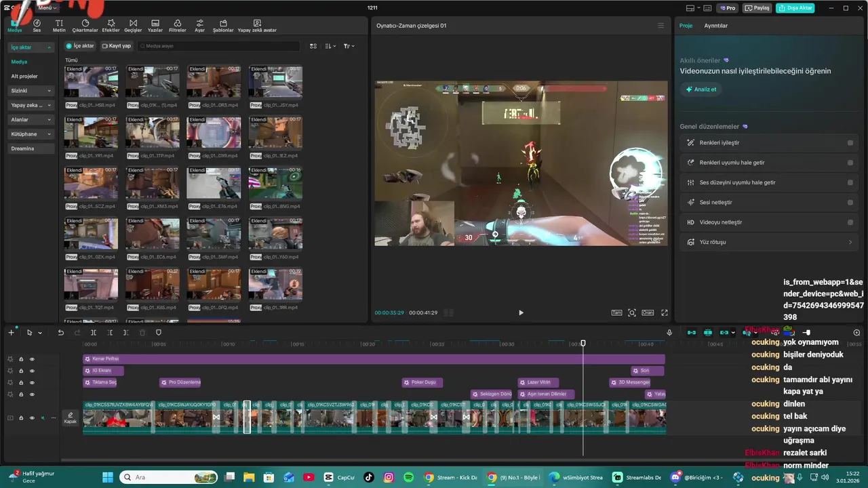
Task: Click the player snapshot focus icon
Action: [632, 312]
